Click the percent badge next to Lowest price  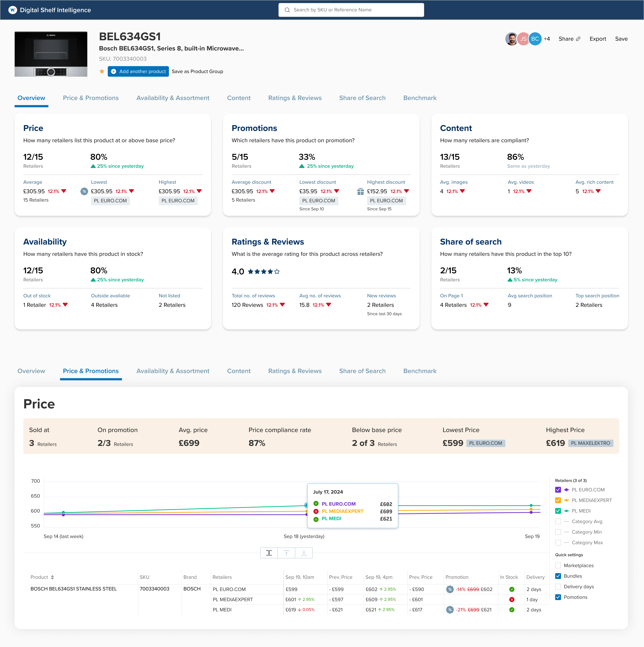click(84, 191)
